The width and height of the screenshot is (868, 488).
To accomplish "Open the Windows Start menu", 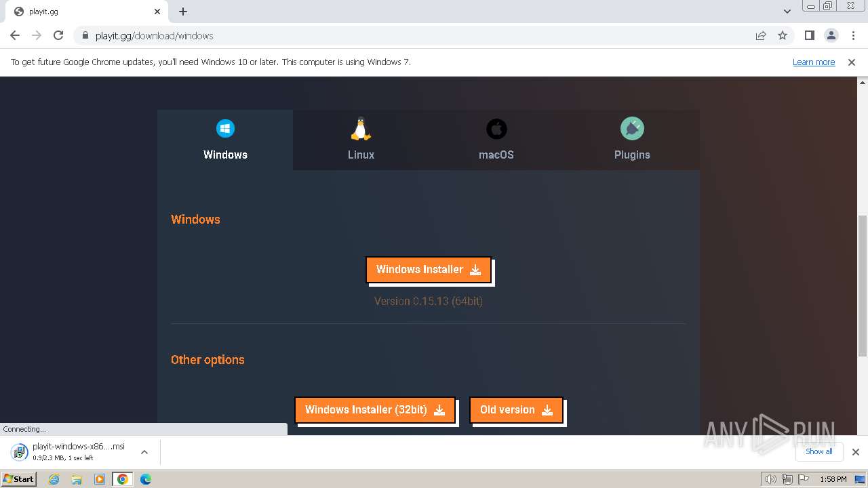I will coord(18,479).
